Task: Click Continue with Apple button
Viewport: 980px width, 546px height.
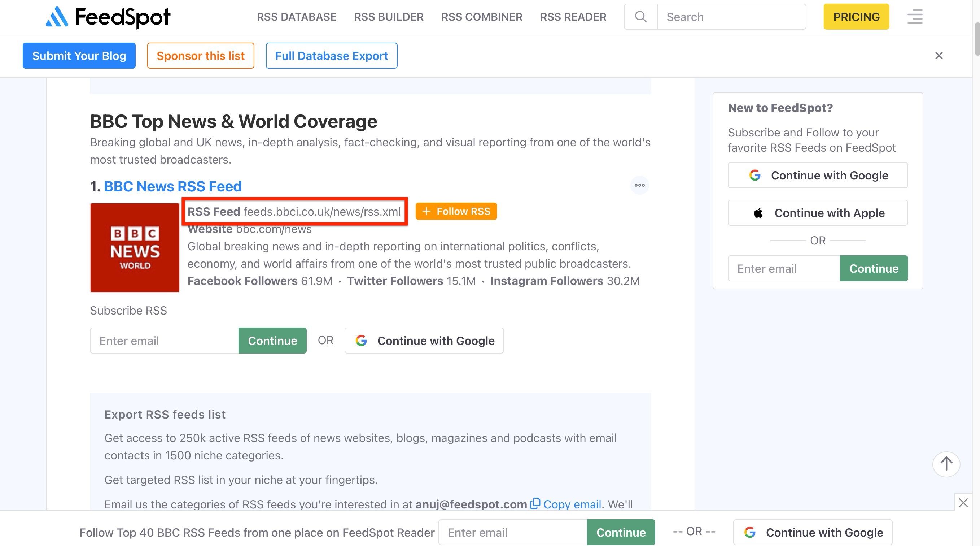Action: [x=818, y=213]
